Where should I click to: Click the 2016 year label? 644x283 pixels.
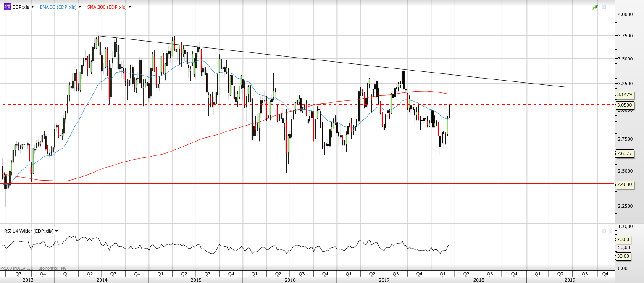point(290,280)
